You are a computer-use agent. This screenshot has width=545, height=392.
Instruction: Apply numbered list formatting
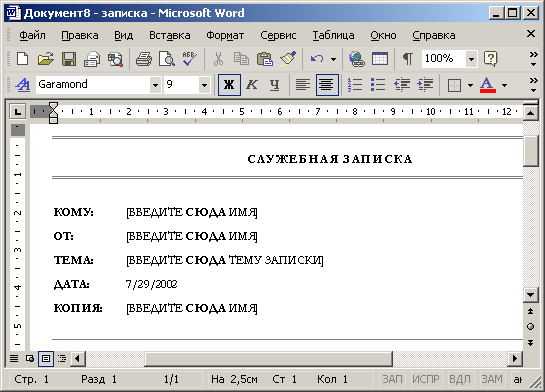[355, 84]
